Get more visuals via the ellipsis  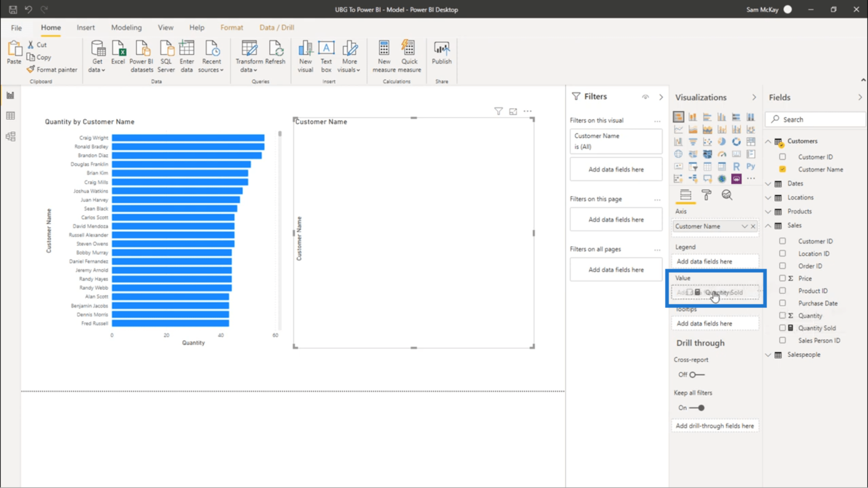[x=751, y=179]
